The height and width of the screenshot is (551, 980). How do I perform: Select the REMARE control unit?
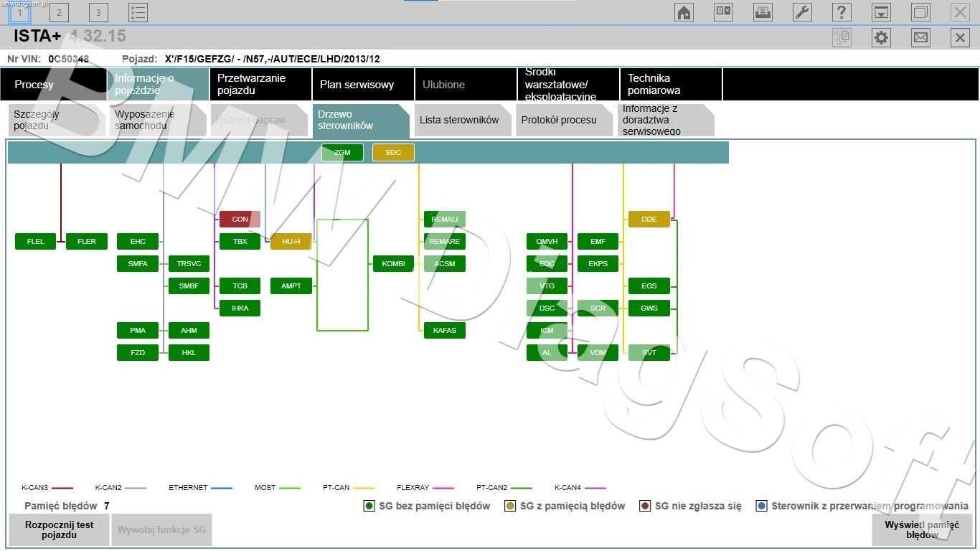pyautogui.click(x=444, y=241)
